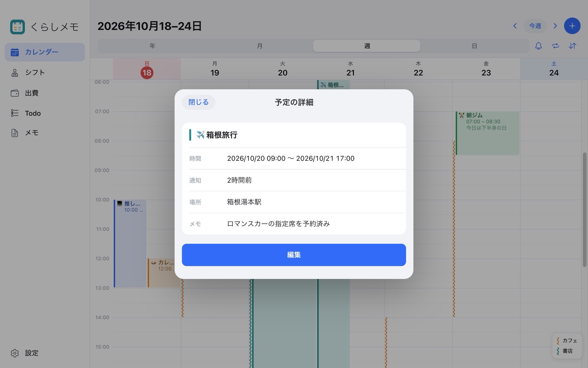This screenshot has width=588, height=368.
Task: Click the blue 編集 button
Action: (294, 255)
